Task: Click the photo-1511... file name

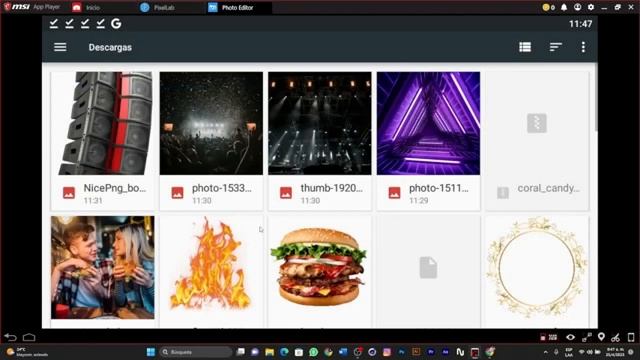Action: pos(439,188)
